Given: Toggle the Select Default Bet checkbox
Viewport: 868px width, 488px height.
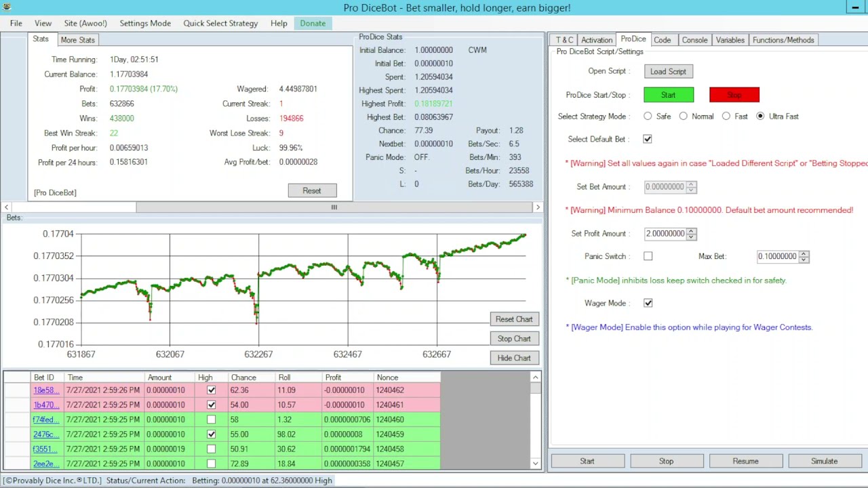Looking at the screenshot, I should (x=648, y=139).
